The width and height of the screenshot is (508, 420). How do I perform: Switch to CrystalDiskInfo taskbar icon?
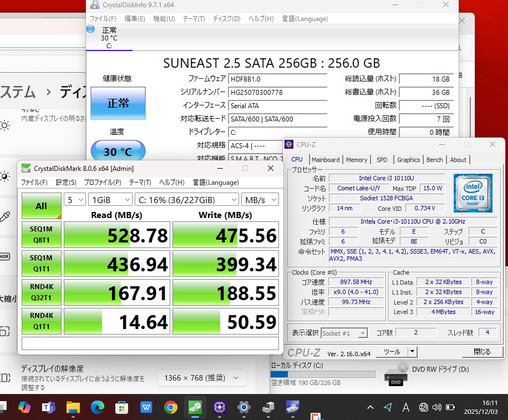pyautogui.click(x=293, y=407)
